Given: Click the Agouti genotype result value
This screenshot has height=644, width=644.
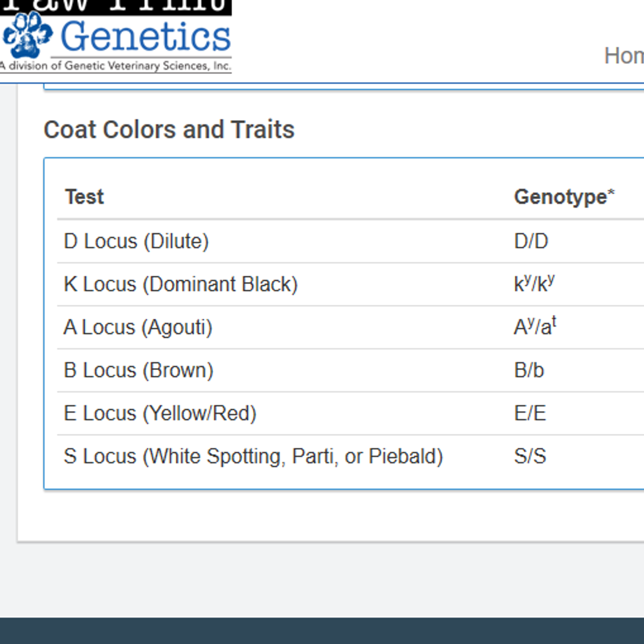Looking at the screenshot, I should (535, 326).
